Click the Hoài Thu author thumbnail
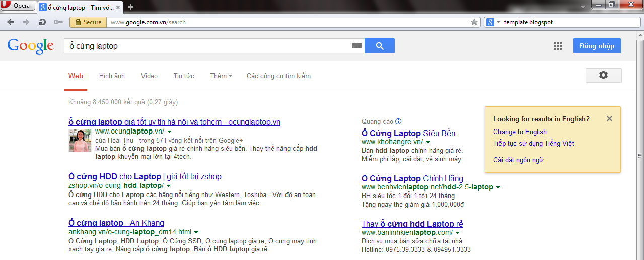 click(80, 141)
